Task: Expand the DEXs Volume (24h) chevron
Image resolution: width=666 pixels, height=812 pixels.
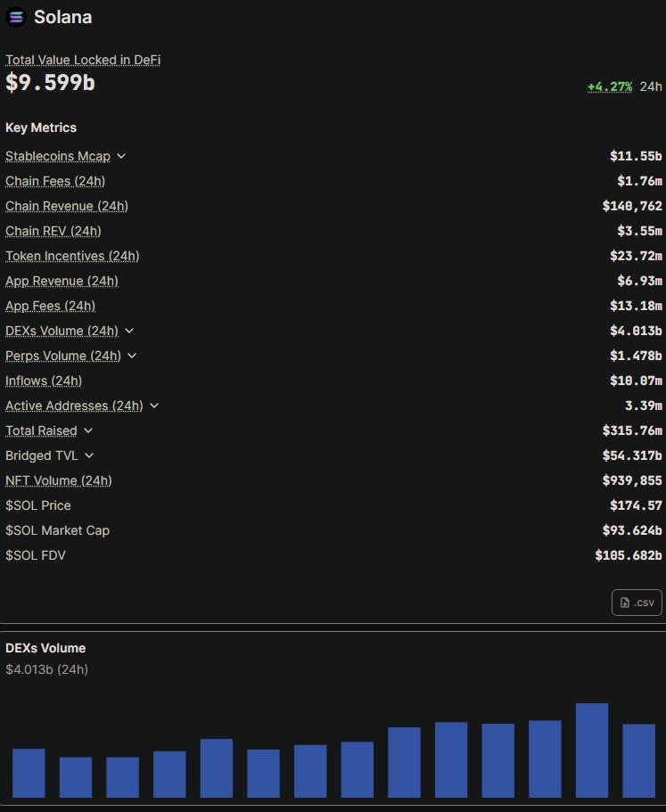Action: pos(129,331)
